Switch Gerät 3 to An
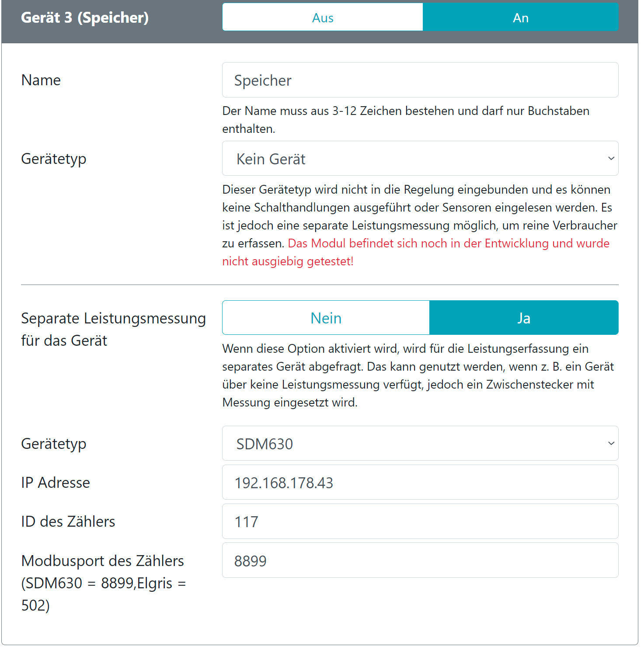 click(521, 17)
